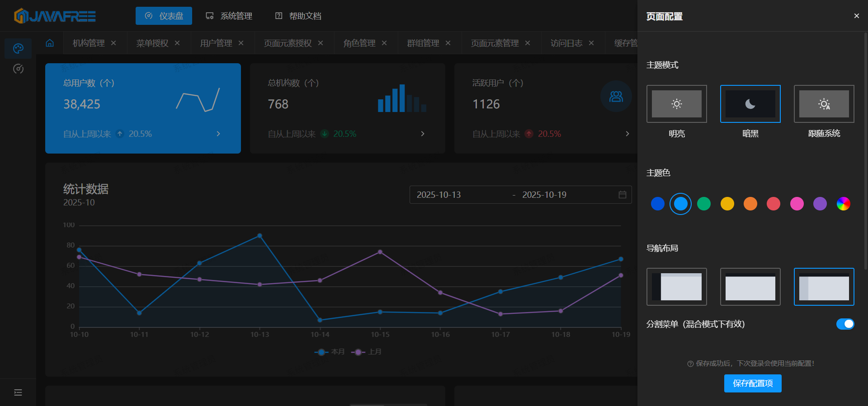Switch to the 角色管理 tab
868x406 pixels.
click(359, 43)
